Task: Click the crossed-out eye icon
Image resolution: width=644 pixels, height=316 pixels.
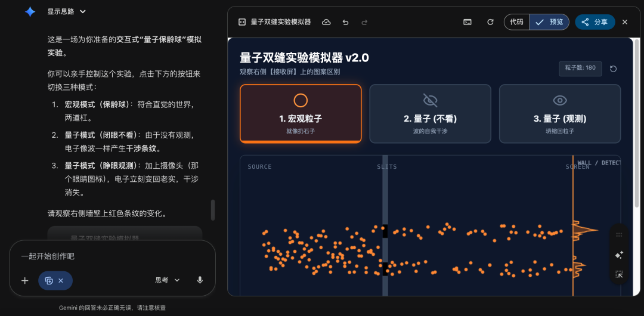Action: pyautogui.click(x=430, y=100)
